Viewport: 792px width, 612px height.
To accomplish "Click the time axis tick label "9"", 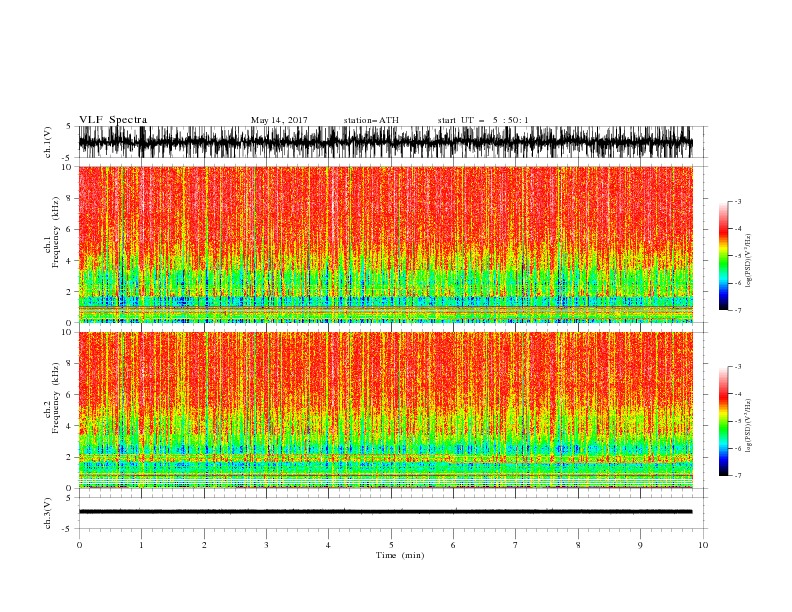I will point(640,545).
